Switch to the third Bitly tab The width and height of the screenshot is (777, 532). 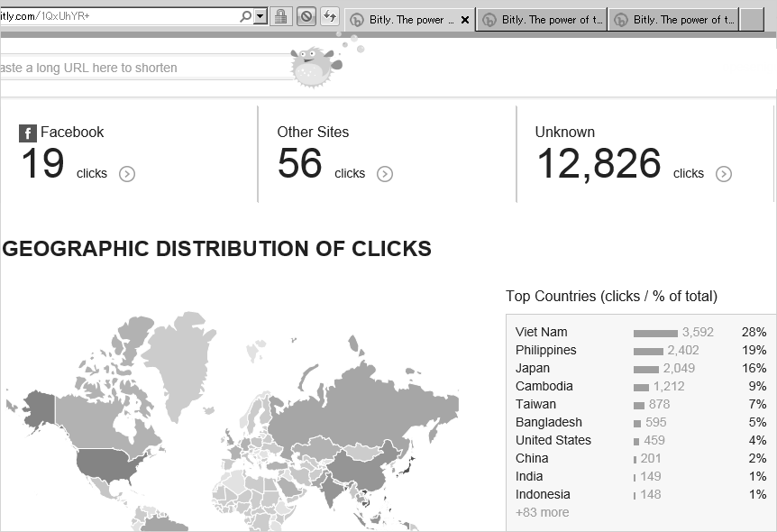coord(673,20)
